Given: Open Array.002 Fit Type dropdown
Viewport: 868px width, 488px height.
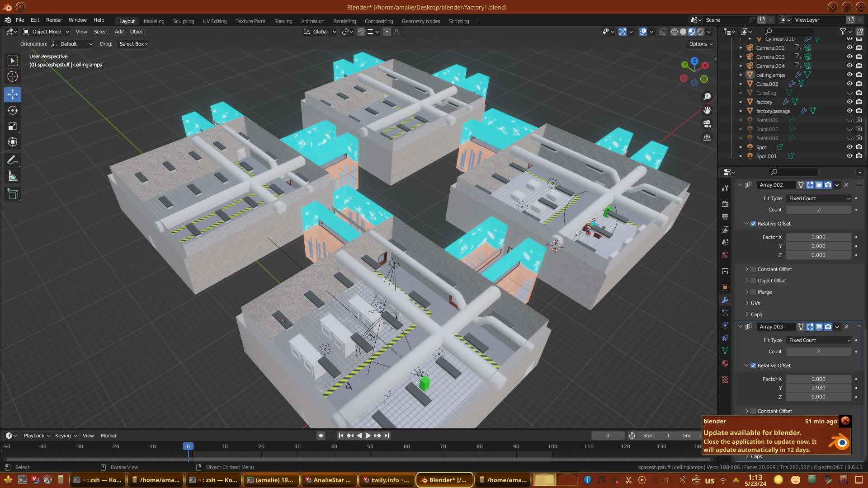Looking at the screenshot, I should coord(819,198).
